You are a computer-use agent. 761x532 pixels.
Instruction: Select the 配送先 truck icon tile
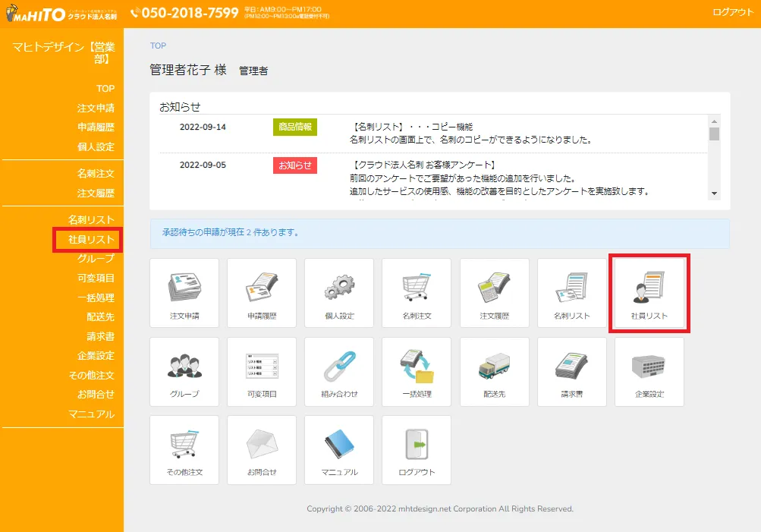[x=494, y=372]
